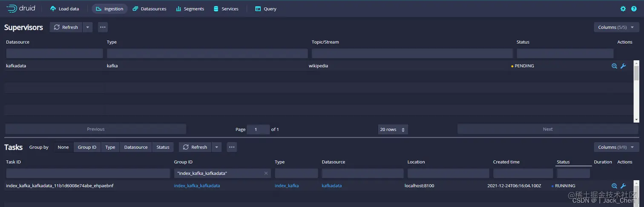Focus the Location filter field

[448, 173]
